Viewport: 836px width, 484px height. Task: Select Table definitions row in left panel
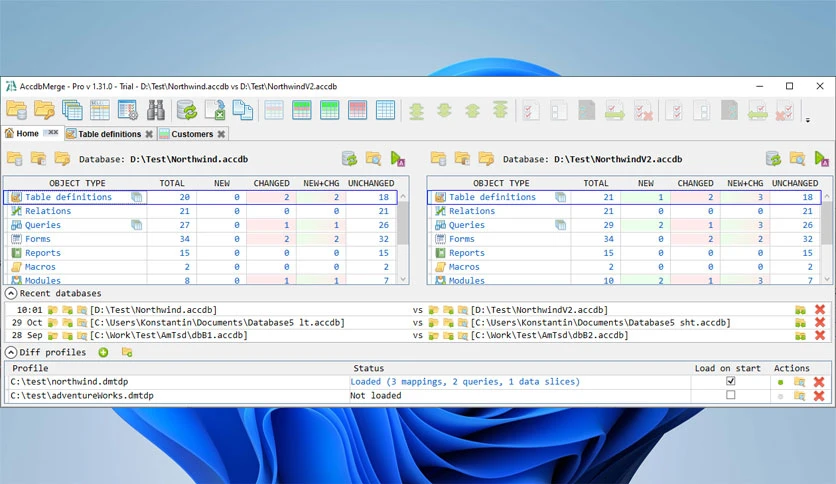(x=200, y=197)
